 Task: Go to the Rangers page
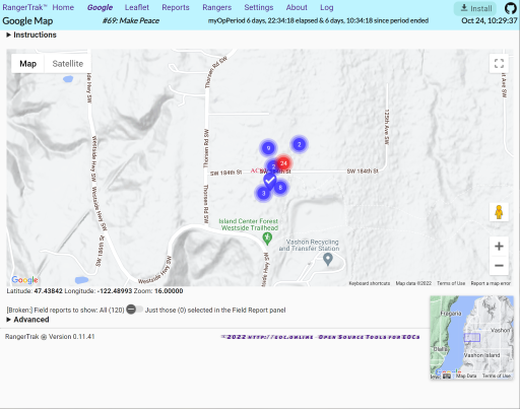pos(217,7)
